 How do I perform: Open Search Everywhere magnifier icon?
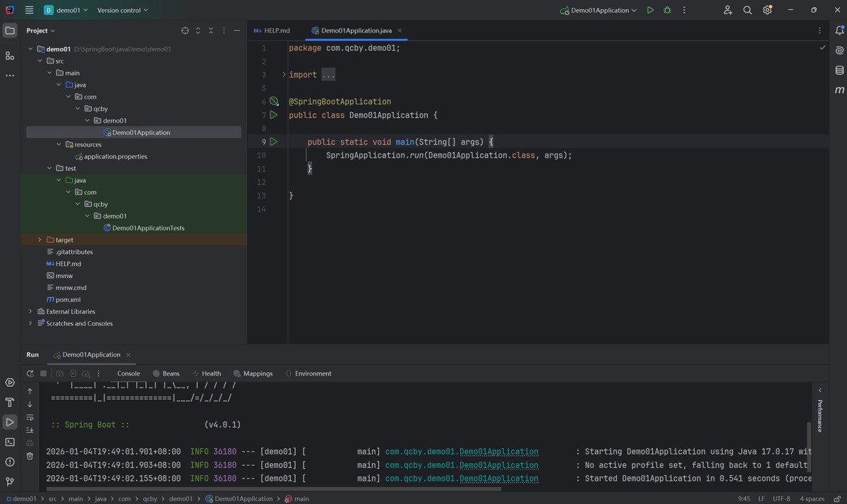[747, 11]
